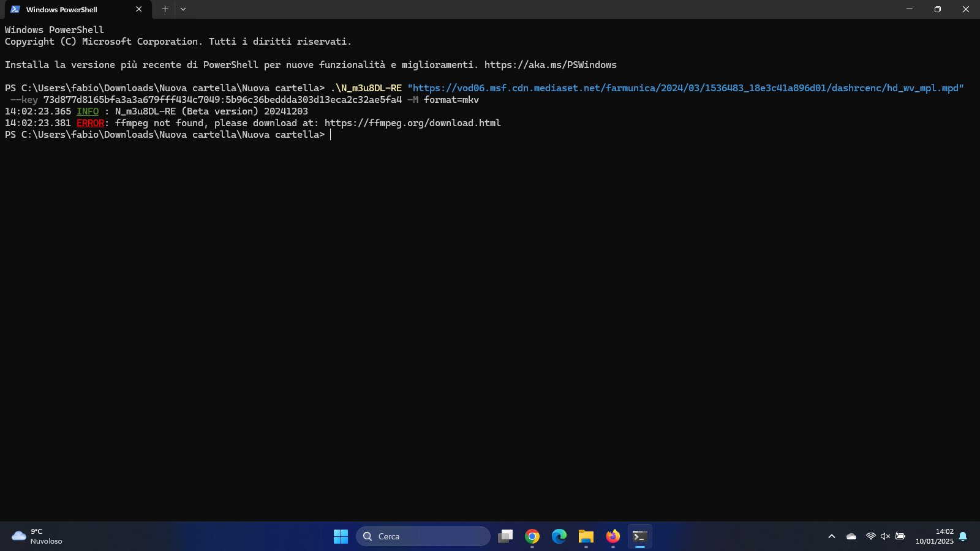Close the Windows PowerShell tab
The image size is (980, 551).
point(139,9)
